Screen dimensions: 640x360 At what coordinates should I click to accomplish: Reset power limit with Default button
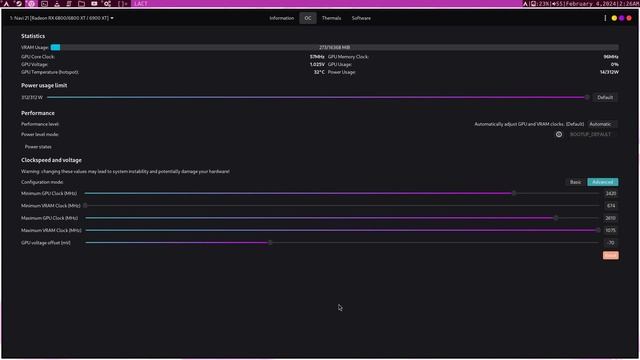coord(605,98)
